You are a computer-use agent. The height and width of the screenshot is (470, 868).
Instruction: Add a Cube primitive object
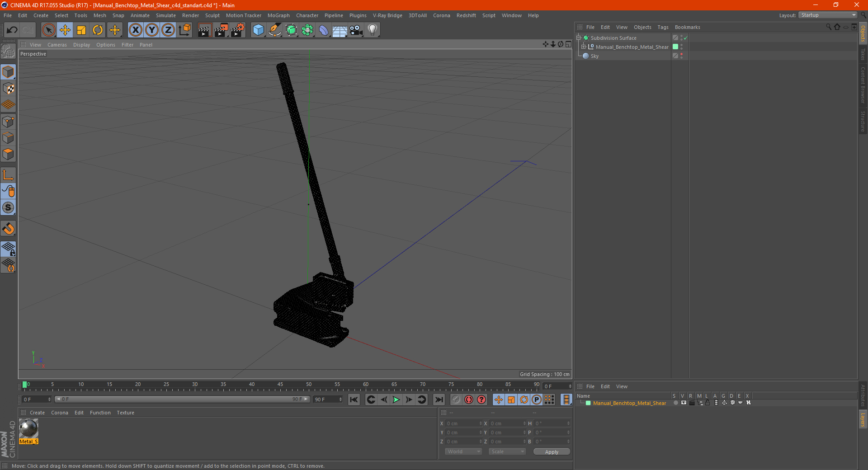(x=258, y=30)
